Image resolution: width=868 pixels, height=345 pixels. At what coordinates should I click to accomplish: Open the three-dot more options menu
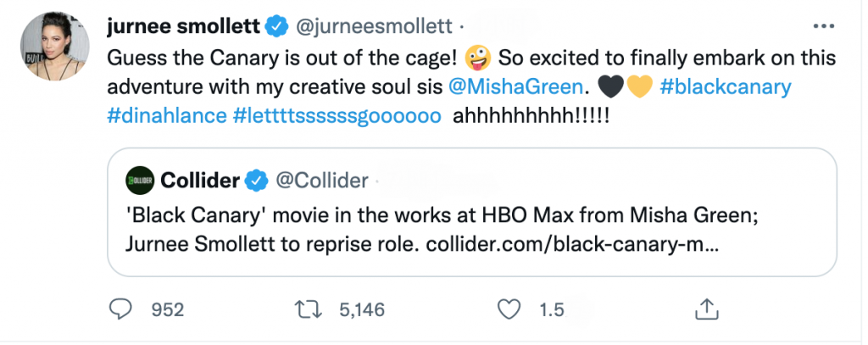pyautogui.click(x=824, y=26)
